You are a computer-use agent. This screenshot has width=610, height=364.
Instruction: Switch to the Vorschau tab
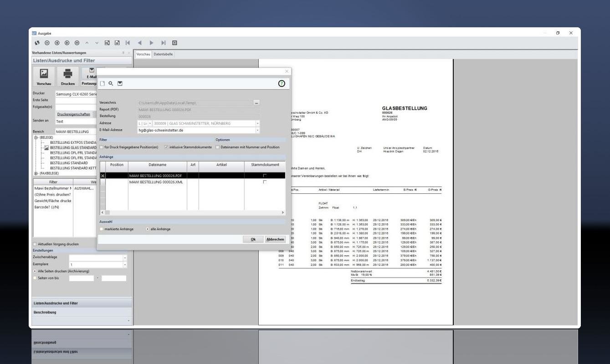click(x=144, y=54)
